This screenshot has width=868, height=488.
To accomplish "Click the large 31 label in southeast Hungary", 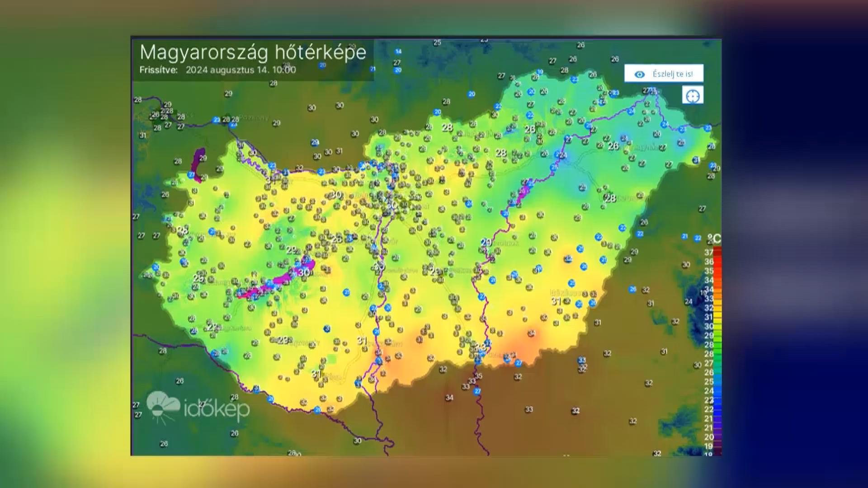I will pyautogui.click(x=556, y=301).
